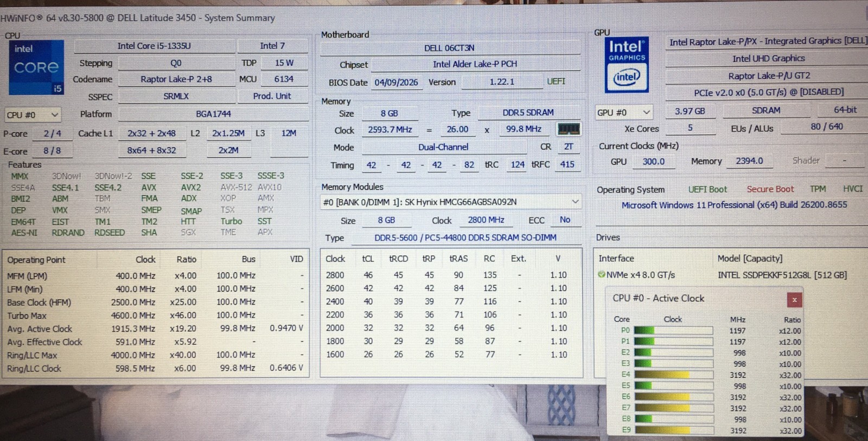Click the DDR5-5600 / PC5-44800 module type

pyautogui.click(x=465, y=238)
